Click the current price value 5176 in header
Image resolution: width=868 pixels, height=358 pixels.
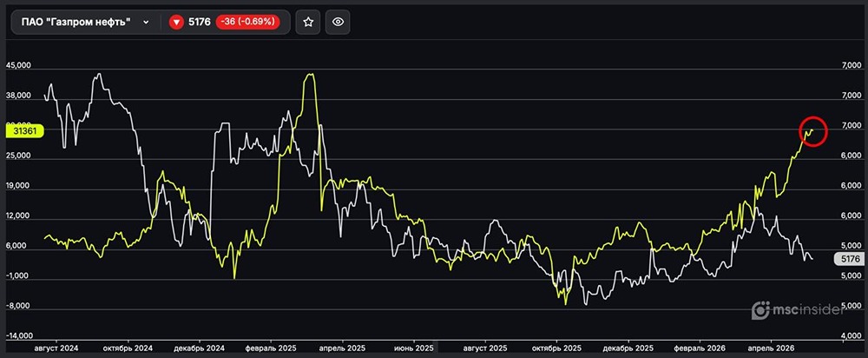pos(200,23)
